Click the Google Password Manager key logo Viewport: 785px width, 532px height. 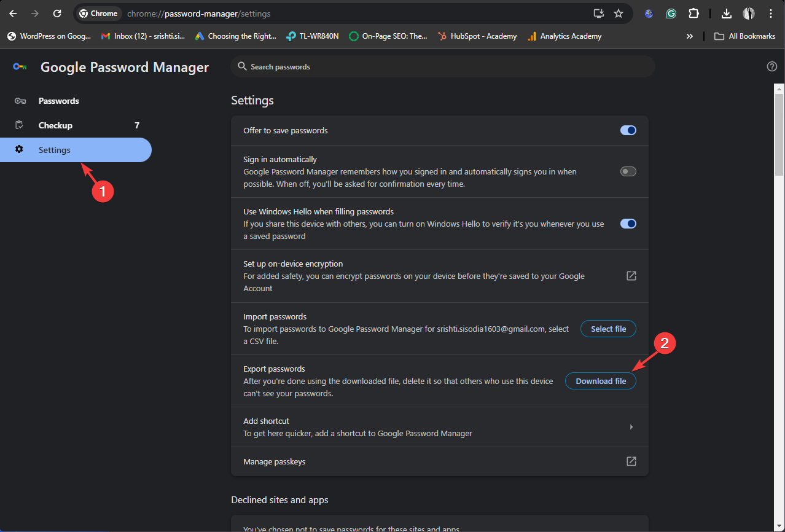tap(20, 67)
